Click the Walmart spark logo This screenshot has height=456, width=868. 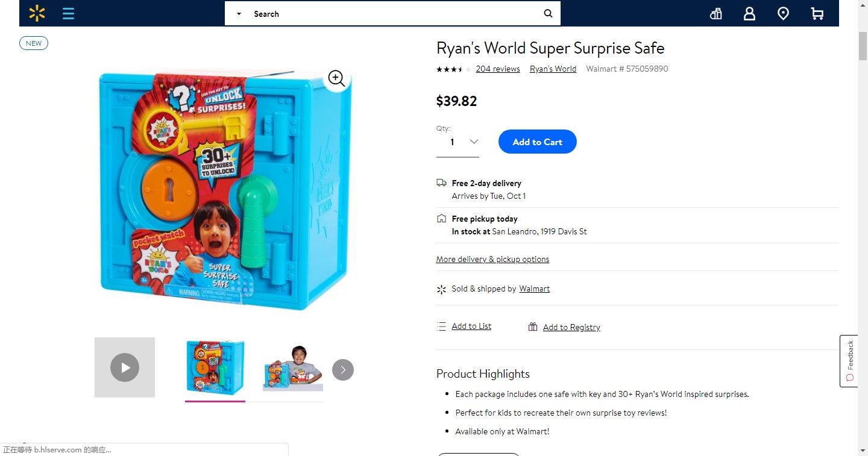[x=37, y=13]
